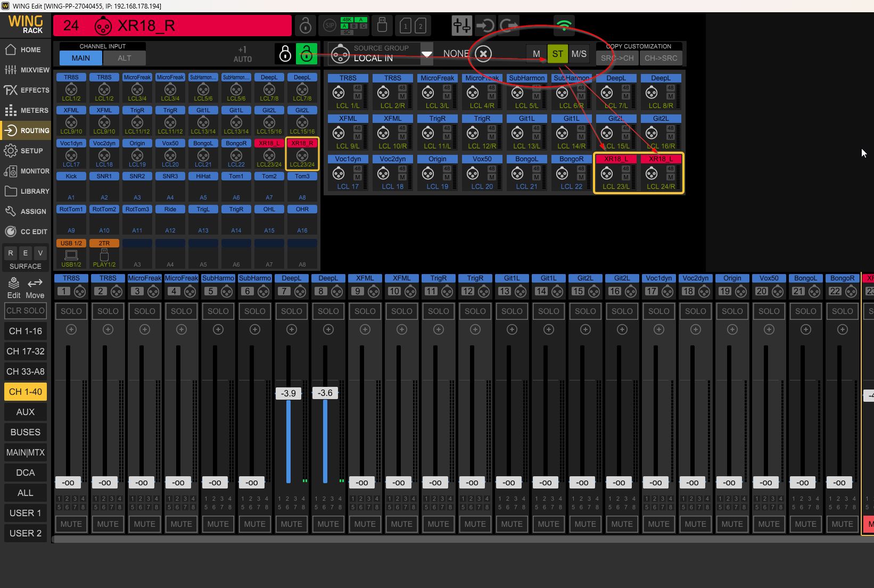Select the Edit layers tool
The height and width of the screenshot is (588, 874).
point(14,288)
